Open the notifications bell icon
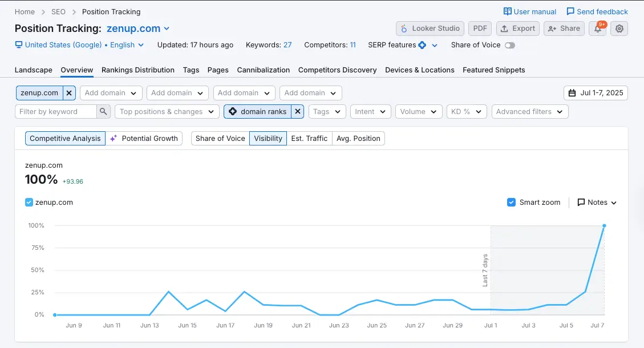The height and width of the screenshot is (348, 644). click(598, 29)
